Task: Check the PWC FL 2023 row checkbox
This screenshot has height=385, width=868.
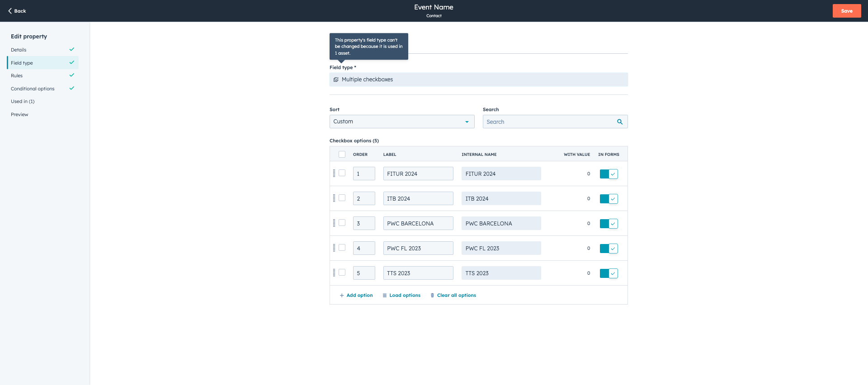Action: [x=342, y=248]
